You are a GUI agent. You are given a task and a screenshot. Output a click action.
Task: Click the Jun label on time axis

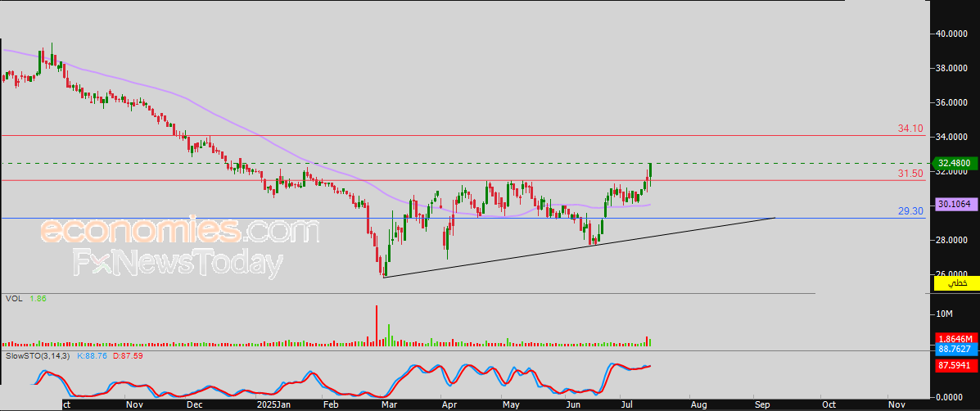click(572, 404)
